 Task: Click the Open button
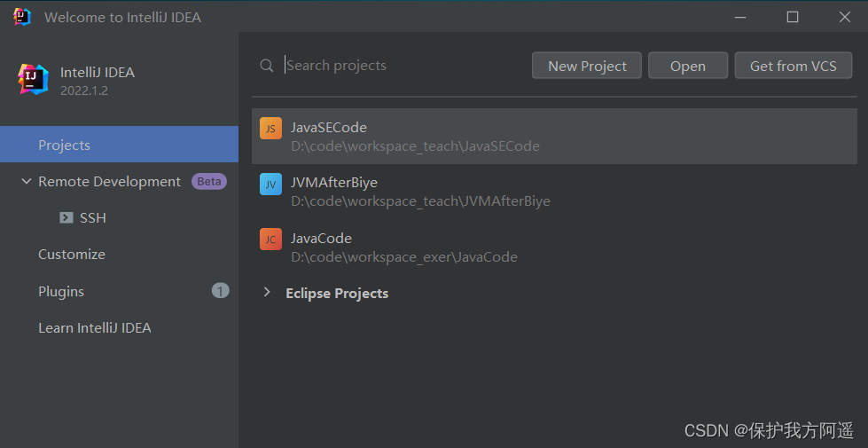click(x=688, y=66)
